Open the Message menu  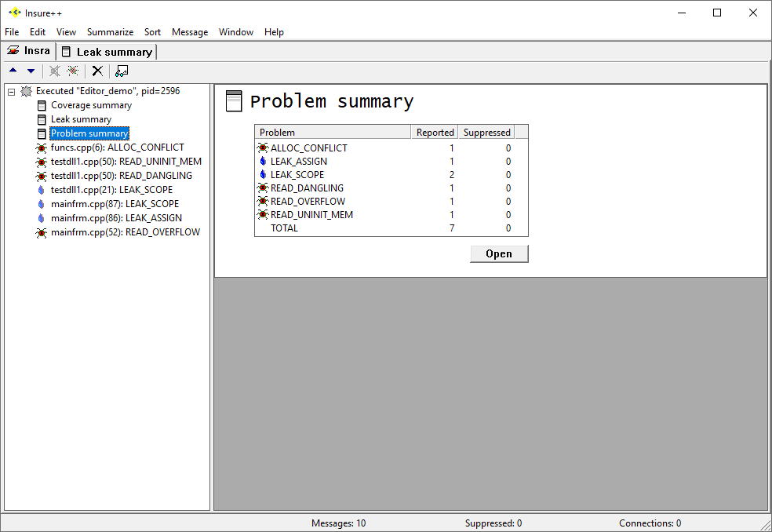coord(190,32)
